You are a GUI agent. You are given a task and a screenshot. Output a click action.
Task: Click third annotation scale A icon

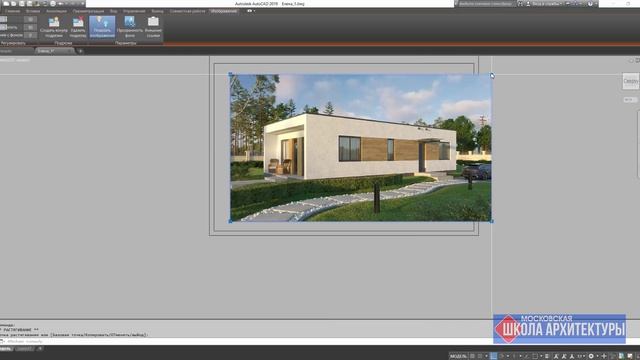[x=572, y=356]
